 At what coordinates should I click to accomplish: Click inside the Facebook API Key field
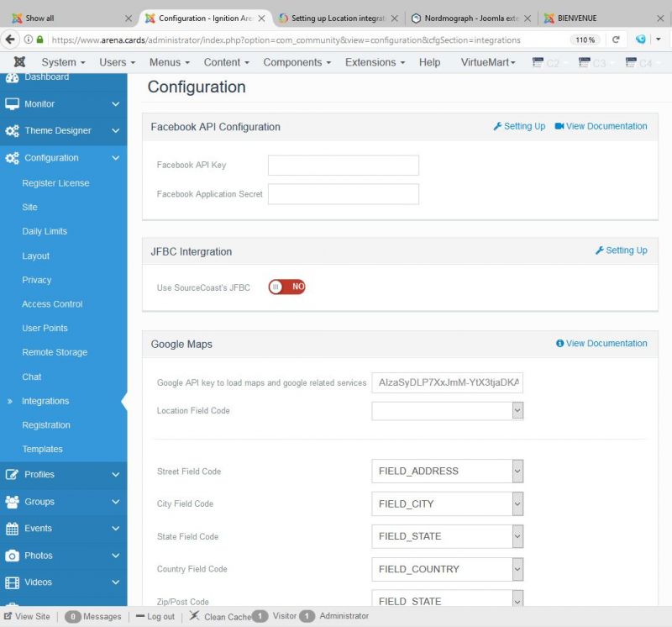tap(344, 165)
